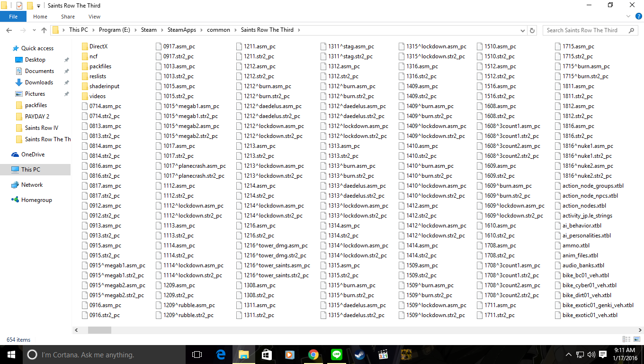Open volume control in system tray

click(x=591, y=355)
